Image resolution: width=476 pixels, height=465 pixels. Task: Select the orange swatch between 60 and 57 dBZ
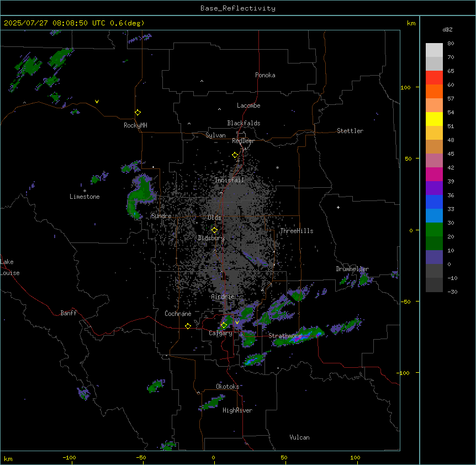pos(434,91)
